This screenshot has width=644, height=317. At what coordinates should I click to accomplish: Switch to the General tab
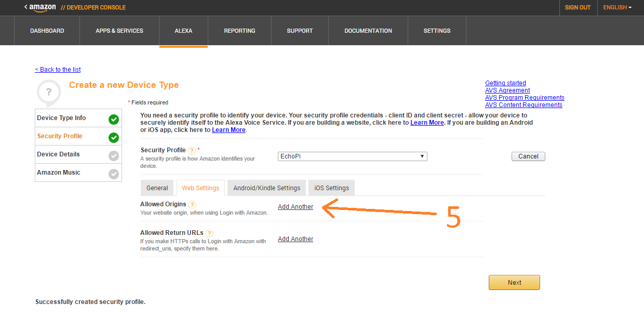click(157, 188)
